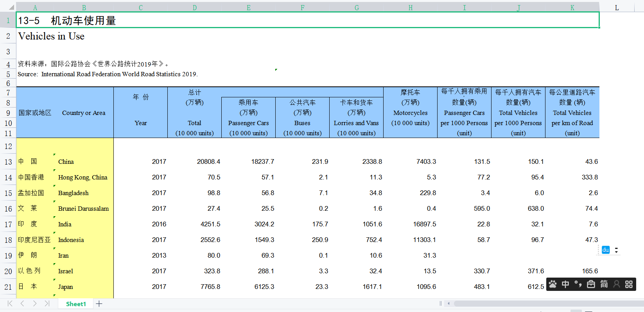Click Japan's passenger cars value 6125.3

click(264, 287)
